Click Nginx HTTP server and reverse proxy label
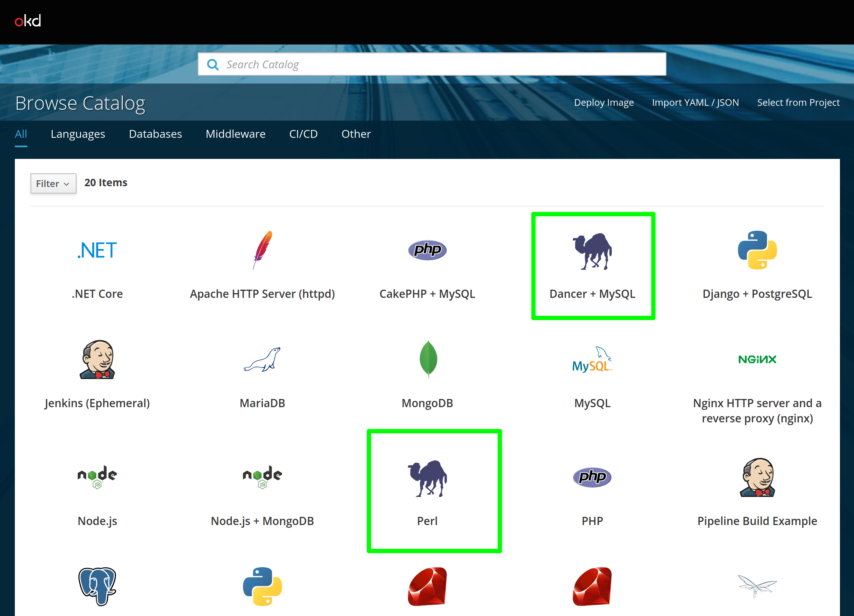Image resolution: width=854 pixels, height=616 pixels. click(757, 411)
